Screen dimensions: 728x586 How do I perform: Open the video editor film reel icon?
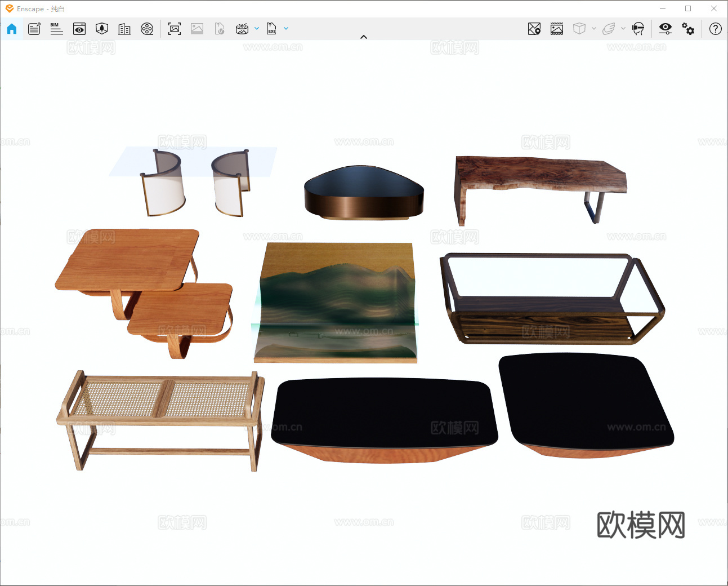tap(147, 29)
